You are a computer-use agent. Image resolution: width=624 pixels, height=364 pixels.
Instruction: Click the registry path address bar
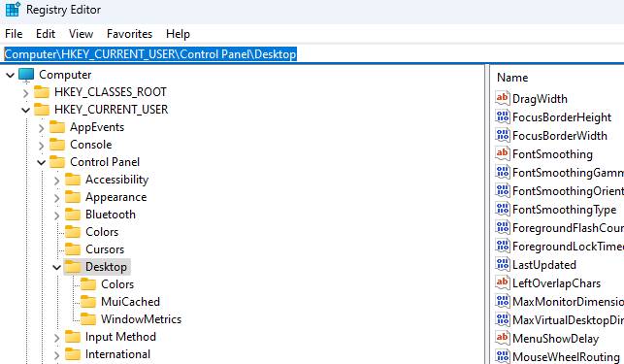click(x=312, y=53)
